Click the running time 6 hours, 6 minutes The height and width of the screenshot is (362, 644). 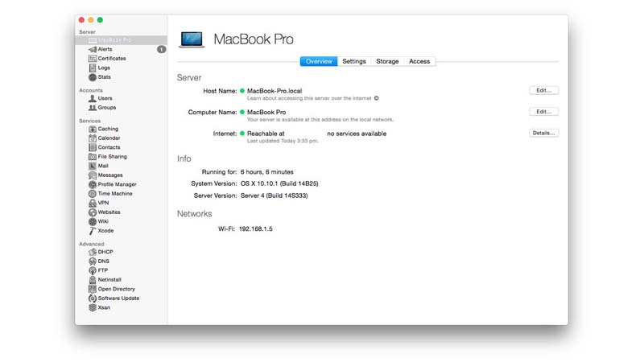[x=267, y=172]
